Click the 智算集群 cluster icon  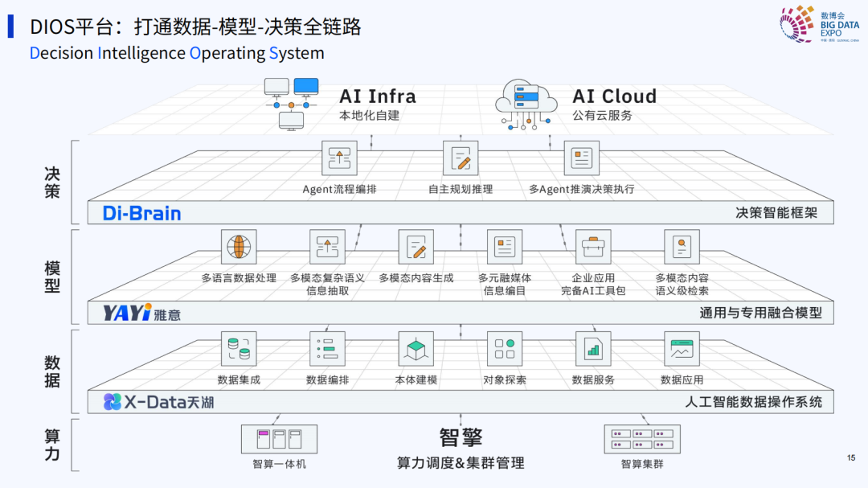pos(641,439)
